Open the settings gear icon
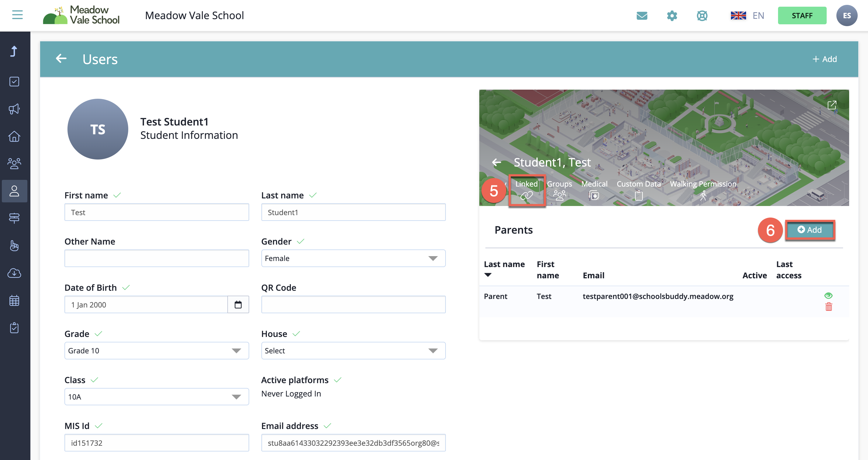This screenshot has width=868, height=460. point(672,15)
